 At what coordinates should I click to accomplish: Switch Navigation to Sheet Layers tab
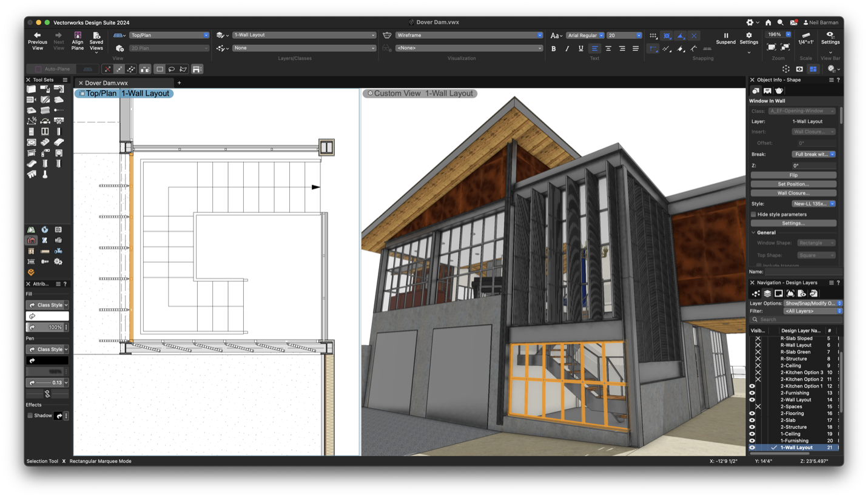[779, 294]
